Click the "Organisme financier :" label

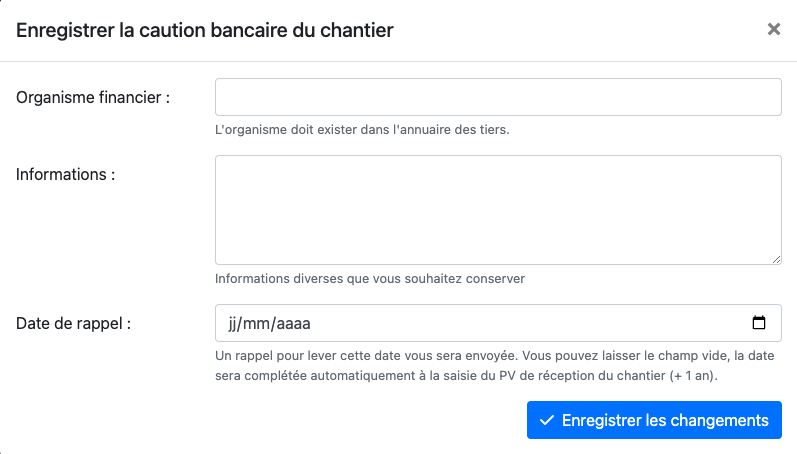[x=94, y=97]
